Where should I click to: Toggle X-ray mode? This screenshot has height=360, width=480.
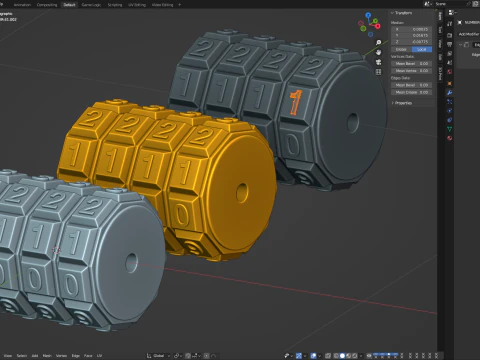(x=328, y=356)
